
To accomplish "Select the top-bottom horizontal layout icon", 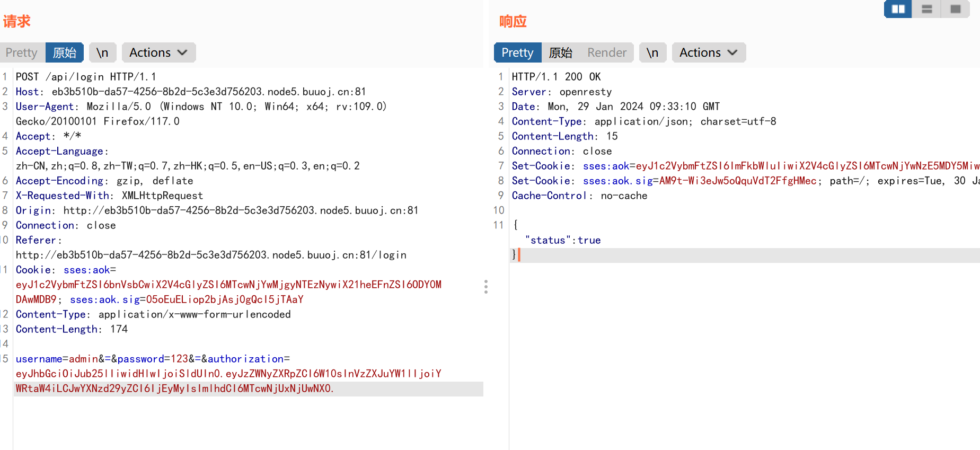I will point(926,9).
